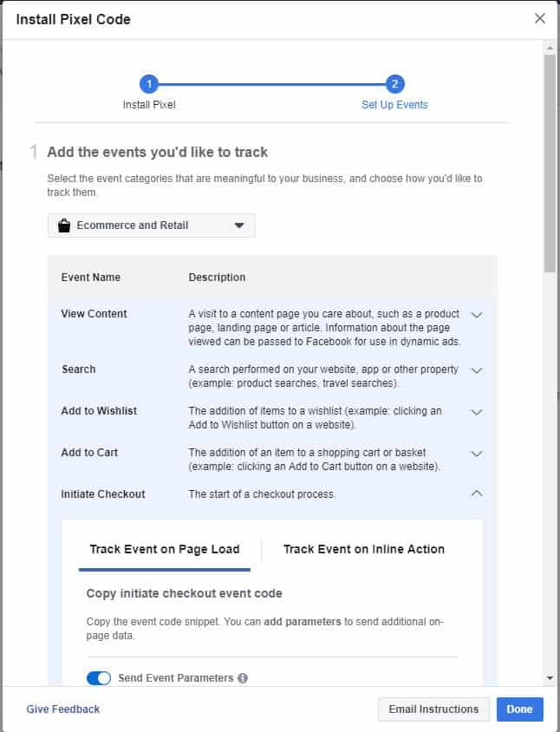This screenshot has height=732, width=560.
Task: Click the Email Instructions button
Action: pyautogui.click(x=433, y=709)
